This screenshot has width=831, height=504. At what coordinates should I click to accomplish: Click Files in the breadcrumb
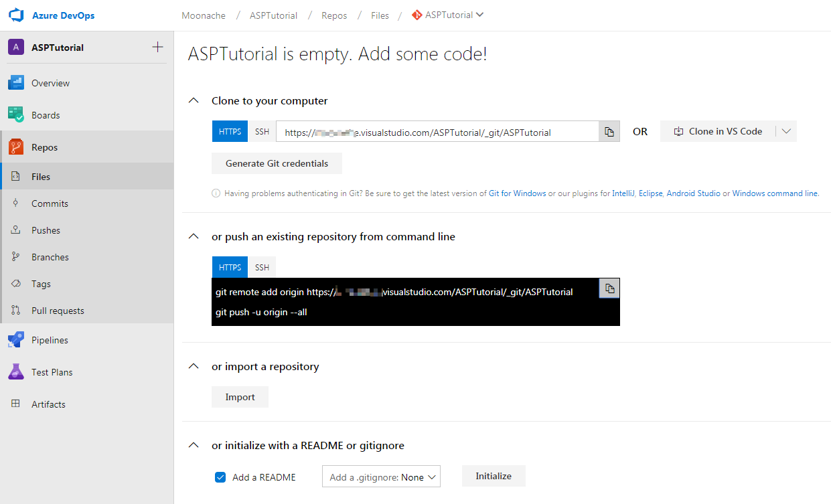coord(380,15)
